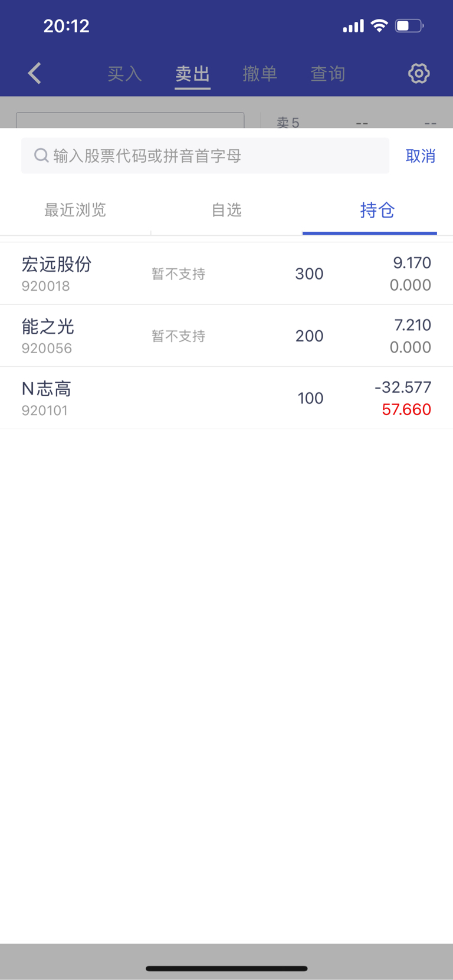
Task: Switch to 最近浏览 list
Action: (x=75, y=210)
